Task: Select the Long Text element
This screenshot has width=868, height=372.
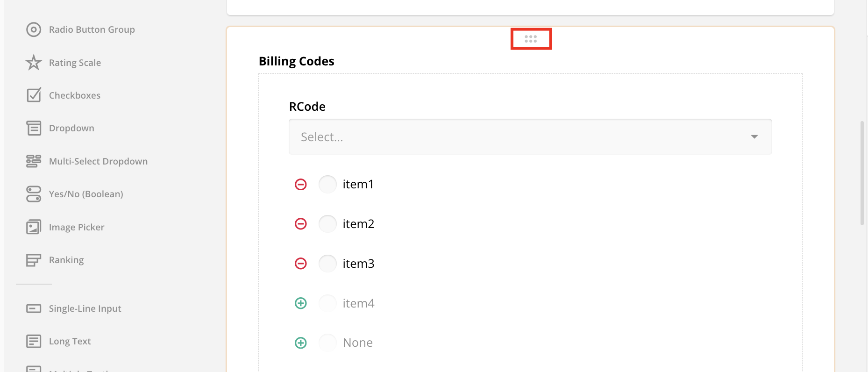Action: [70, 341]
